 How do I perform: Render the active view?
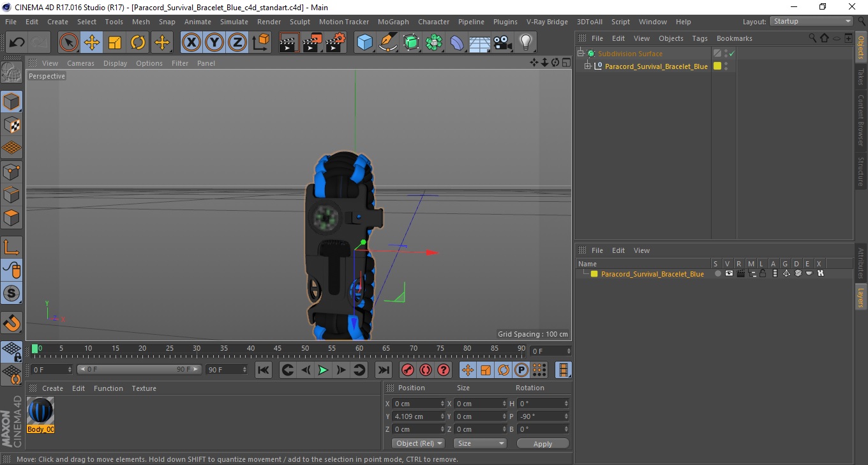[x=290, y=43]
